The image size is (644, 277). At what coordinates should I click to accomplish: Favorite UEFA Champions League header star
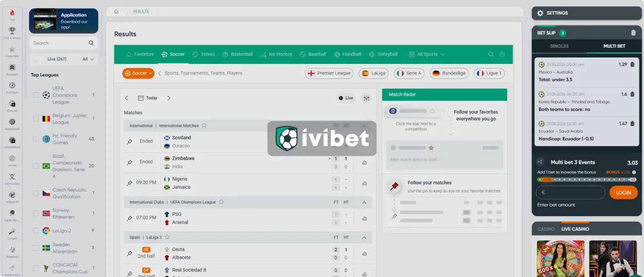[221, 202]
